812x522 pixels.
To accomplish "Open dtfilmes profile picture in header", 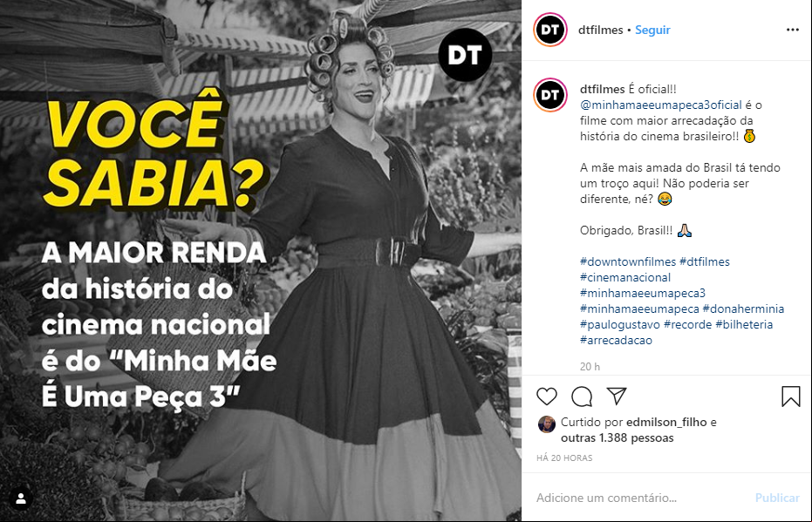I will 550,30.
